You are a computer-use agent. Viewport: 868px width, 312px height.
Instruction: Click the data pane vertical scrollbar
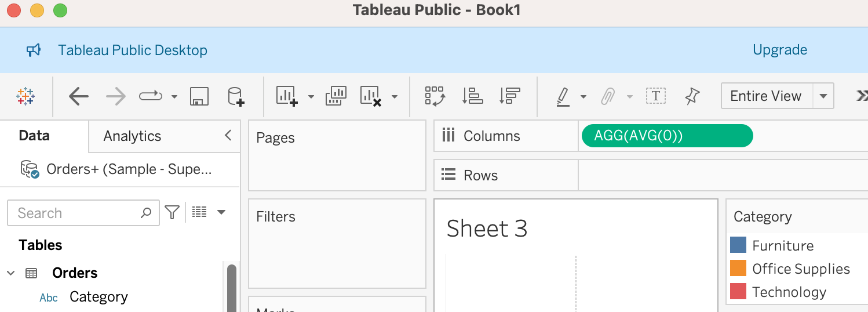coord(232,288)
